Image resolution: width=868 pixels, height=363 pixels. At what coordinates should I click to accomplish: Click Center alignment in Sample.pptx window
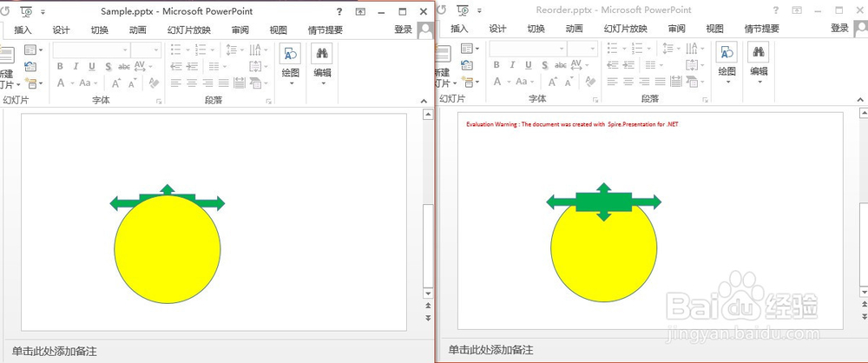(192, 83)
